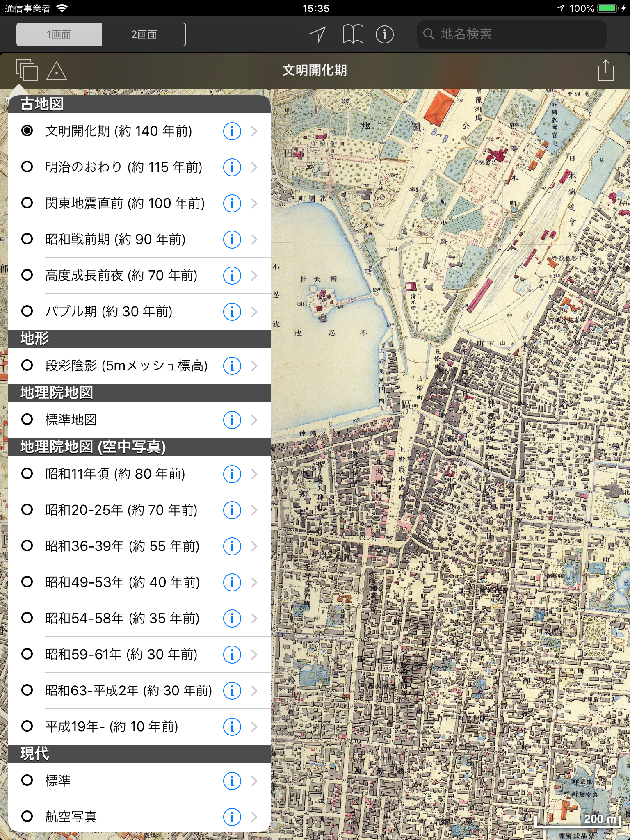Viewport: 630px width, 840px height.
Task: Tap Wi-Fi indicator in status bar
Action: (x=62, y=8)
